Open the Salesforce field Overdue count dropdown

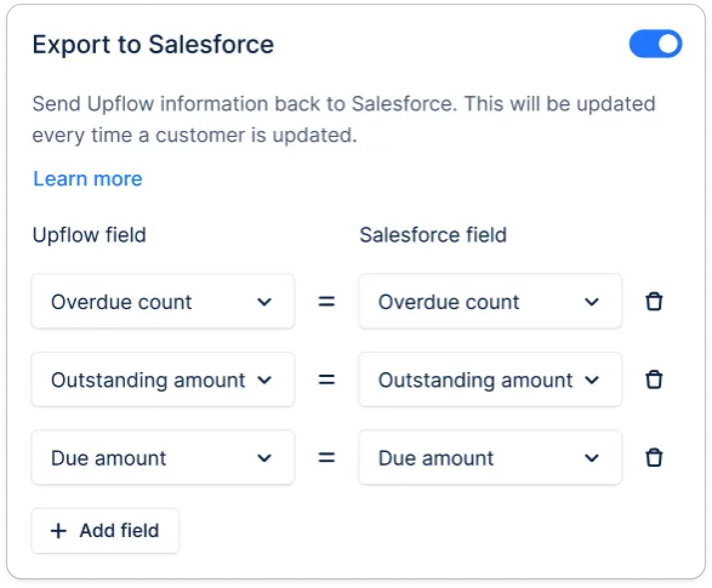(x=490, y=301)
